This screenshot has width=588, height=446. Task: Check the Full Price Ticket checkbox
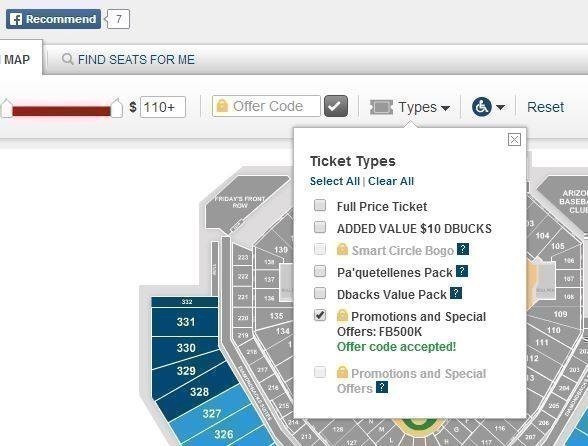pos(320,205)
